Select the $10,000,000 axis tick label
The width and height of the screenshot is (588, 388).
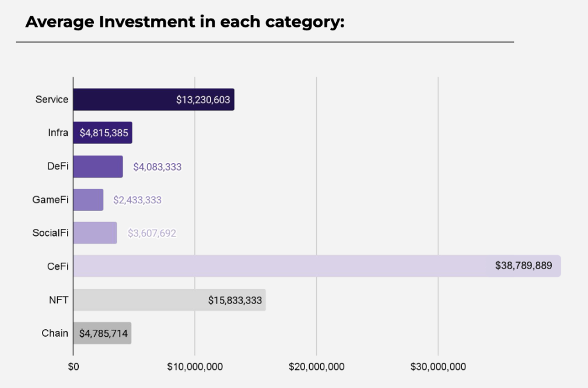(195, 366)
